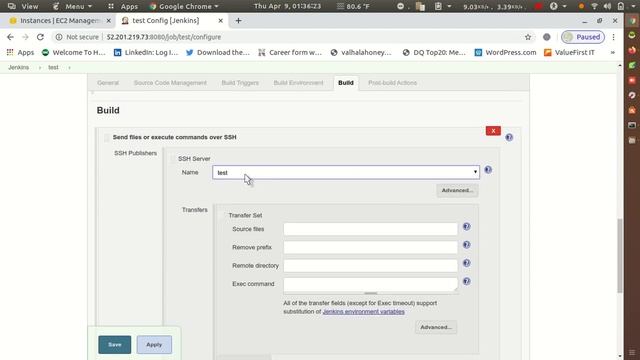
Task: Click the clock Thu Apr 9 in top panel
Action: coord(287,6)
